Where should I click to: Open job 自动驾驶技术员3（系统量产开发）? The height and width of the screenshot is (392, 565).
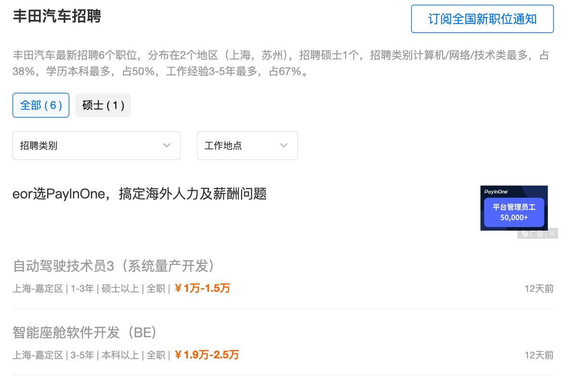click(114, 266)
